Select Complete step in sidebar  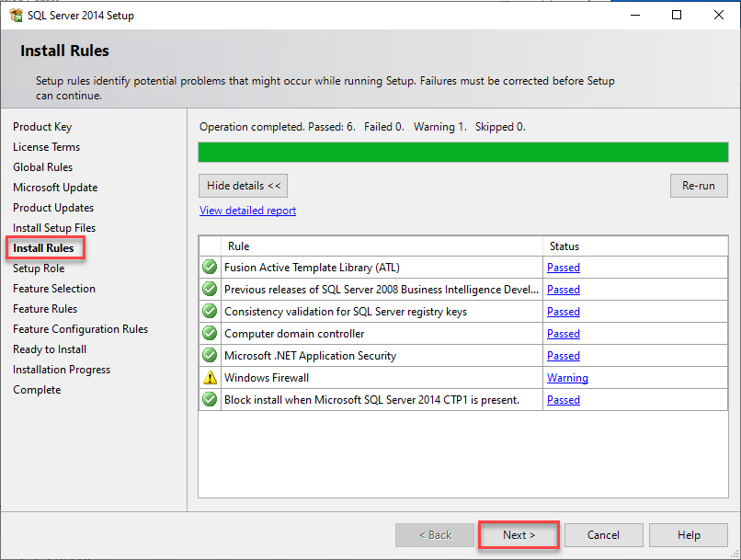[x=37, y=390]
